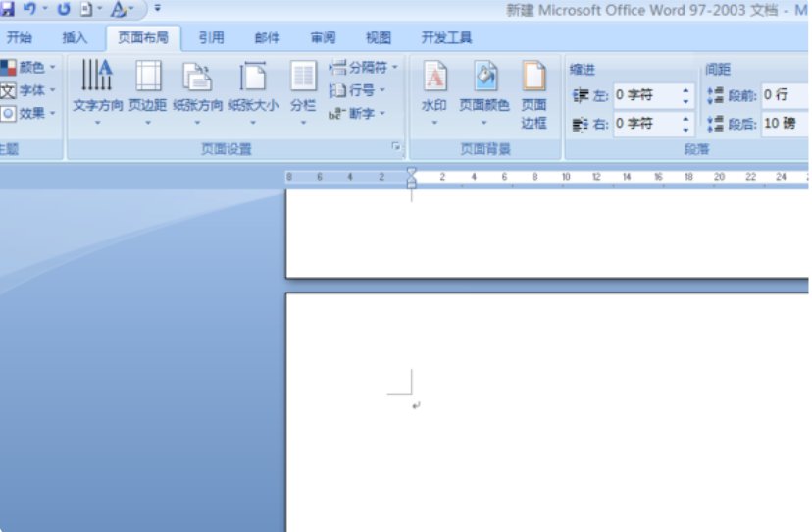
Task: Open 页面边框 page borders
Action: 533,94
